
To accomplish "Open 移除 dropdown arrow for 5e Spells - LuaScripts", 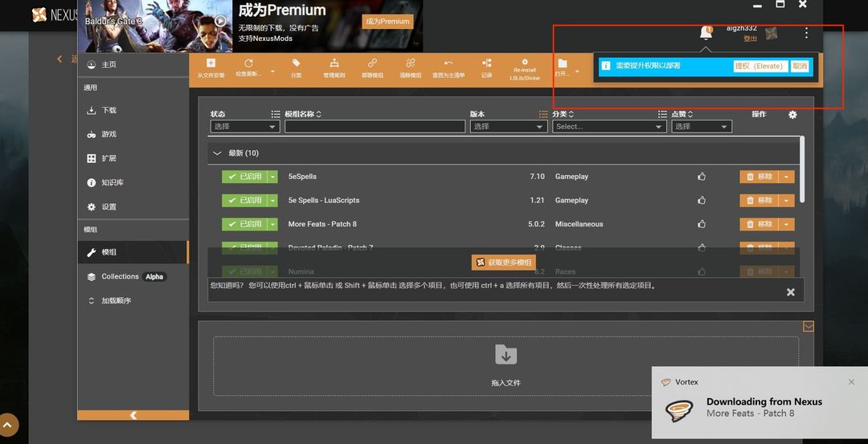I will [787, 200].
